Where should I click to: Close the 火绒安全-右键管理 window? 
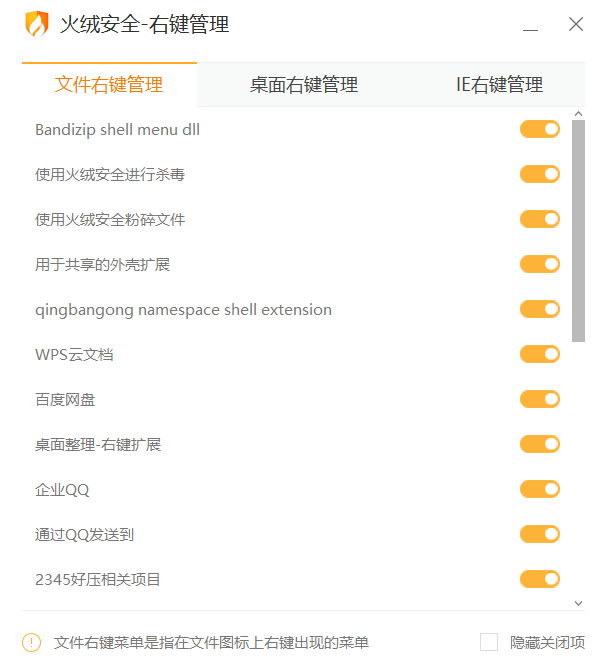[576, 24]
